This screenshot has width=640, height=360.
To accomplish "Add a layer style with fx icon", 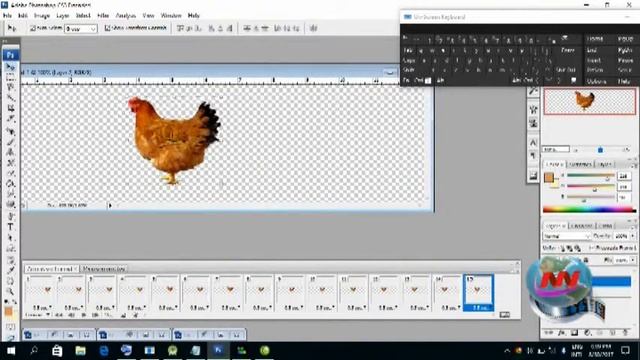I will click(x=562, y=333).
